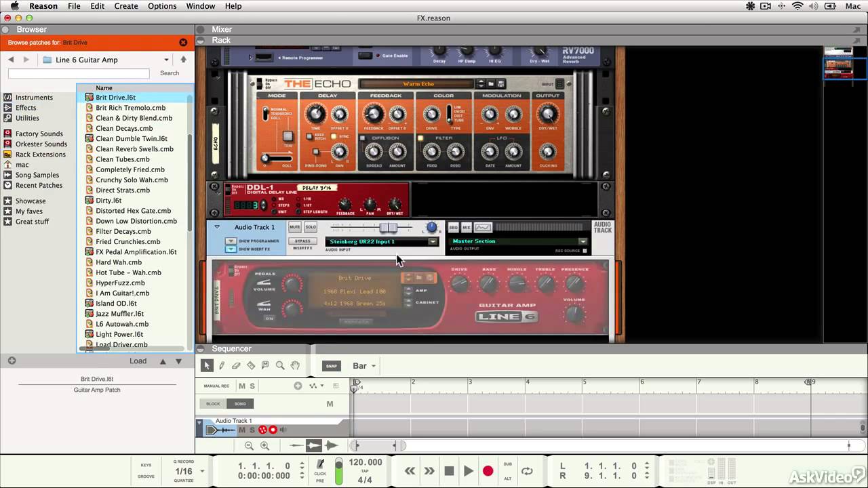868x488 pixels.
Task: Open the Window menu
Action: (201, 6)
